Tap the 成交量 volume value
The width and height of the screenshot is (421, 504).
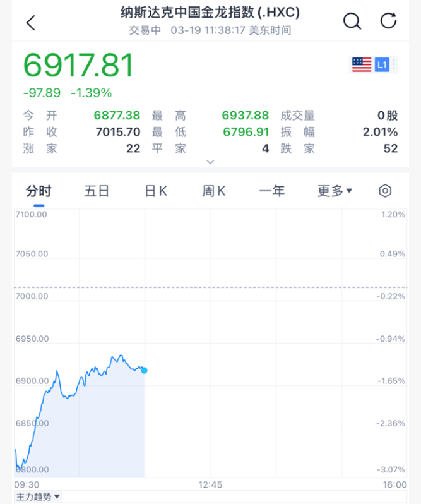pos(392,116)
